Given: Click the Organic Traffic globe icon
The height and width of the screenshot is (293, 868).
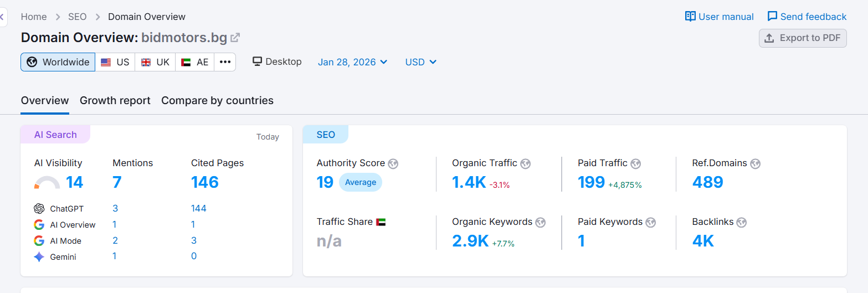Looking at the screenshot, I should [526, 163].
